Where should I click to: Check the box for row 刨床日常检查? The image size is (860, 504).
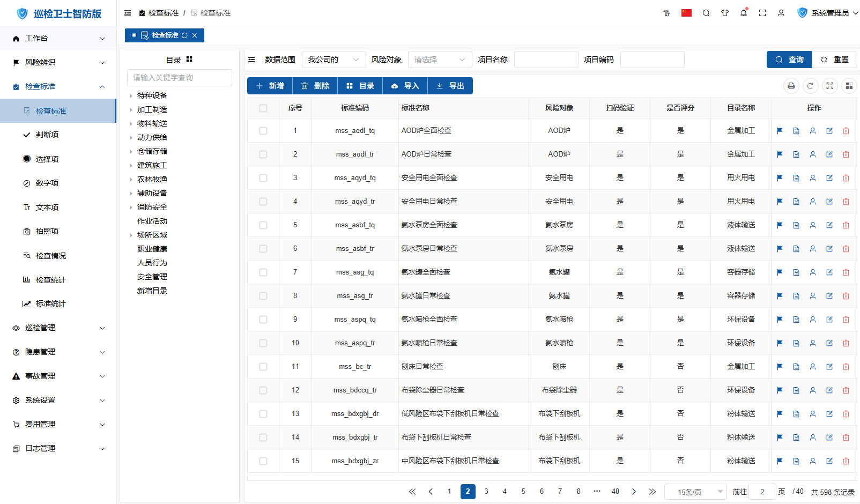(x=263, y=367)
